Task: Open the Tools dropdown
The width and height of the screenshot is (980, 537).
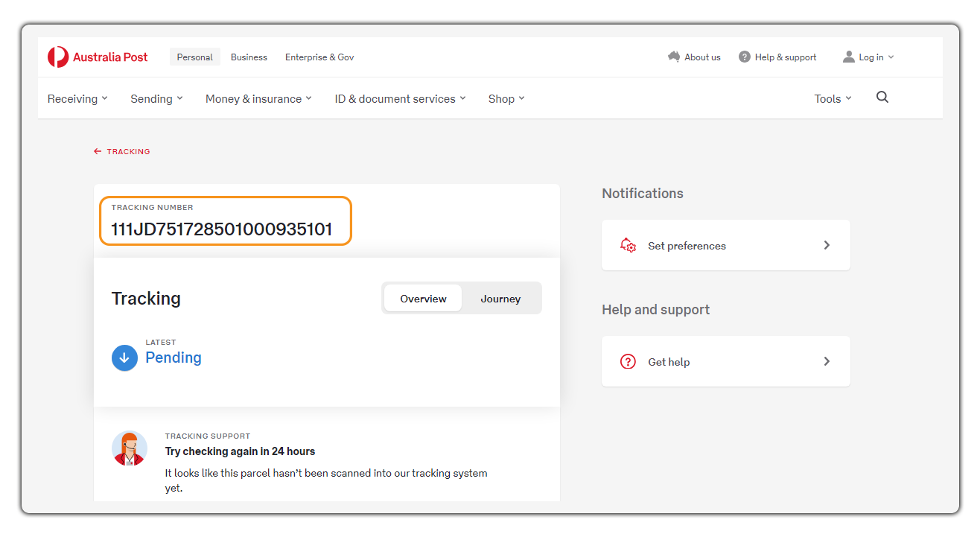Action: pos(833,98)
